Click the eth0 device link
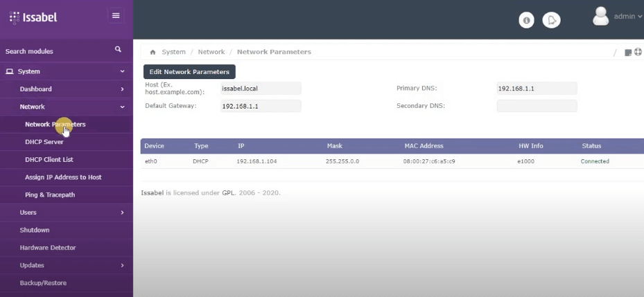 [x=150, y=161]
